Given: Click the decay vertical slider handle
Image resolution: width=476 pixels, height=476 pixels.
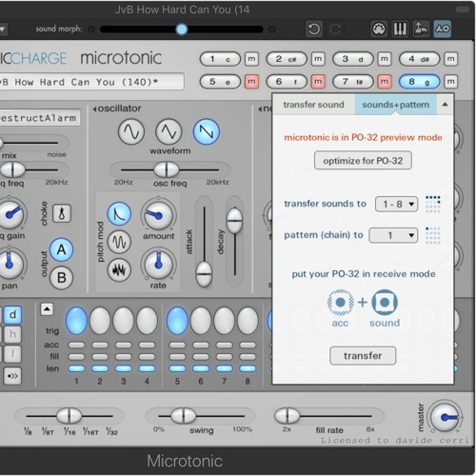Looking at the screenshot, I should pos(235,220).
